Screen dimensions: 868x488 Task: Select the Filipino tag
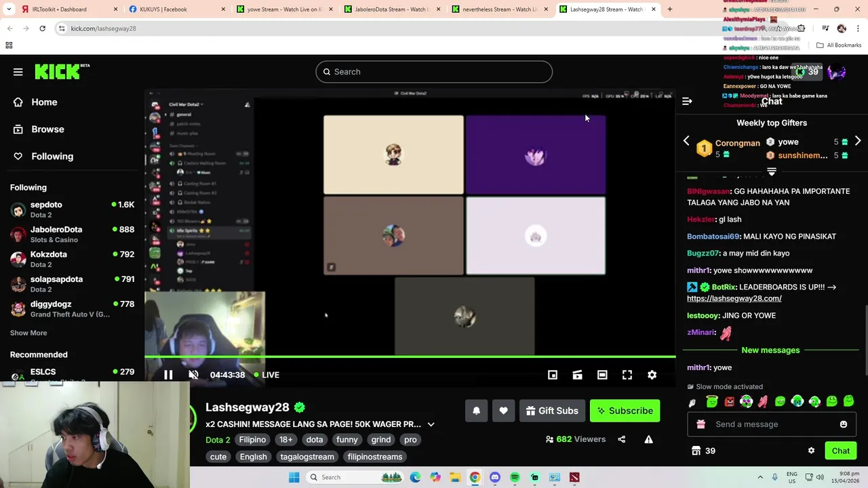tap(252, 440)
